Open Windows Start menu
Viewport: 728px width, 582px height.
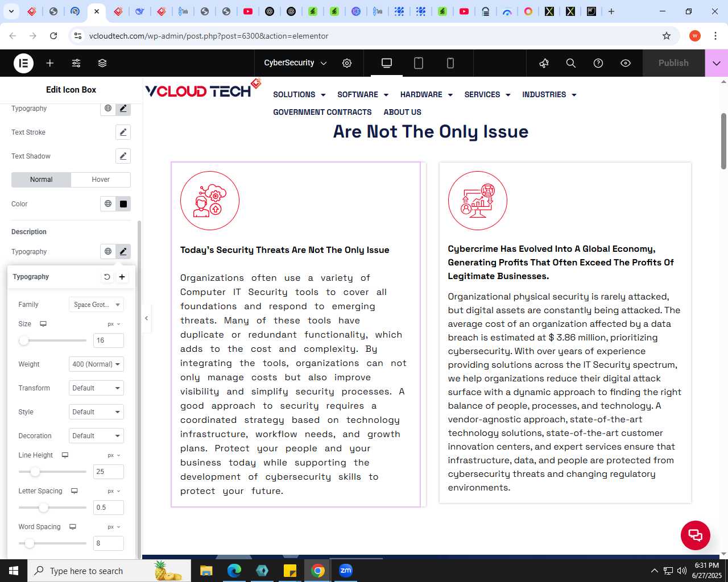pyautogui.click(x=14, y=571)
